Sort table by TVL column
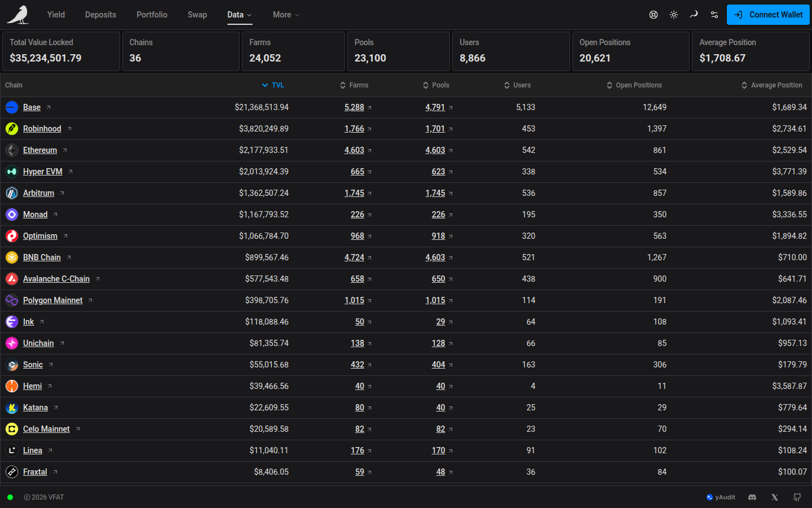 [x=273, y=85]
